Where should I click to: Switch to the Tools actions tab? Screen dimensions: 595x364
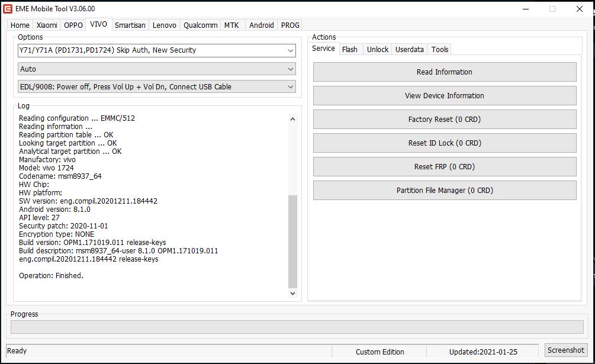pos(440,49)
